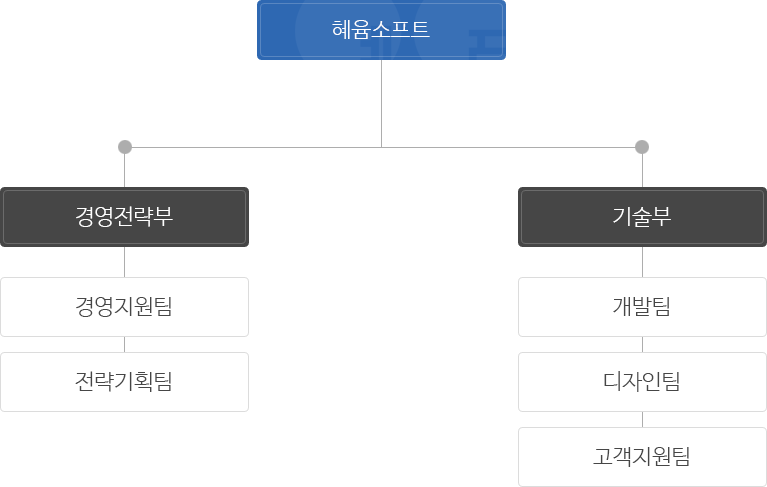
Task: Click horizontal connector line left of center
Action: coord(252,147)
